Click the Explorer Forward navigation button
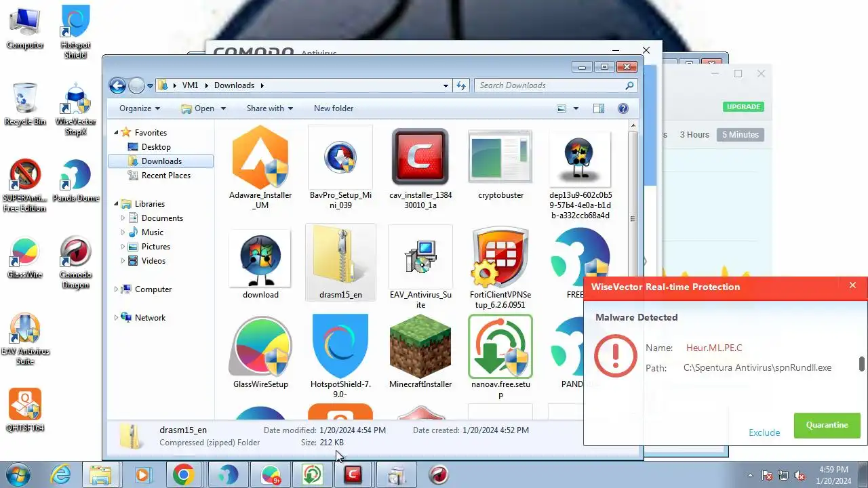The height and width of the screenshot is (488, 868). [x=136, y=85]
